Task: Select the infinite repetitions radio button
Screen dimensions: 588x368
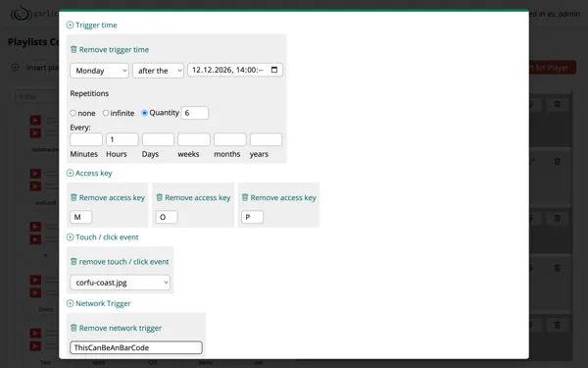Action: pos(106,113)
